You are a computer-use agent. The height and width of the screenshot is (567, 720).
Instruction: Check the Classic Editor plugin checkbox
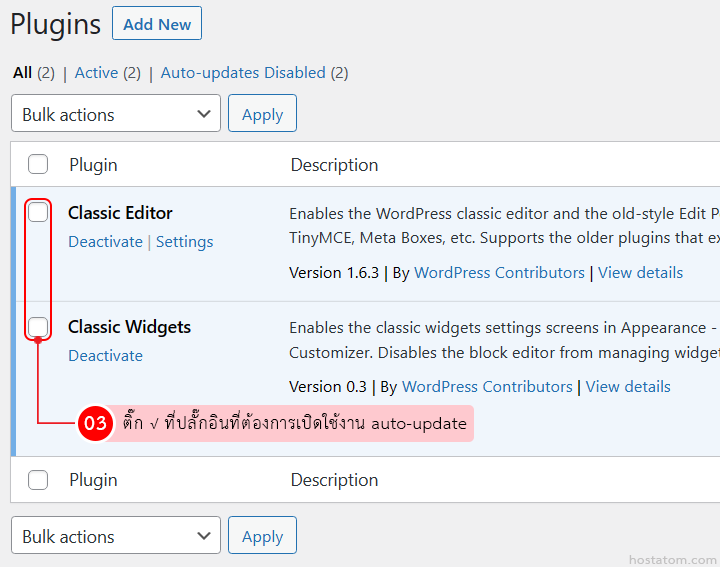[38, 212]
